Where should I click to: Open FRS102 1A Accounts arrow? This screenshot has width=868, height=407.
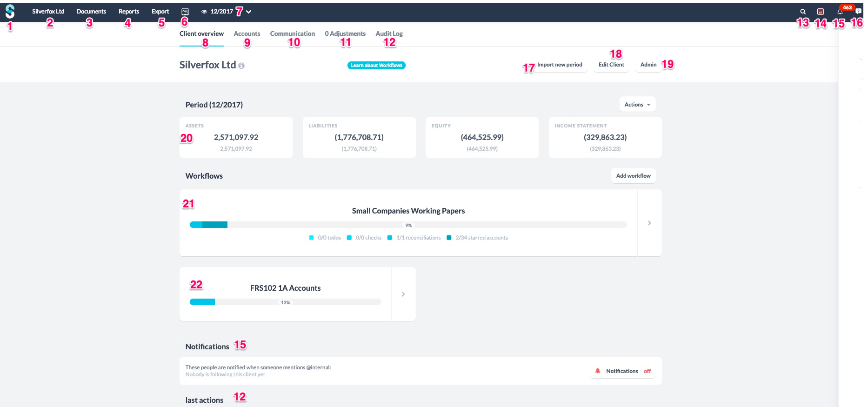(x=403, y=294)
